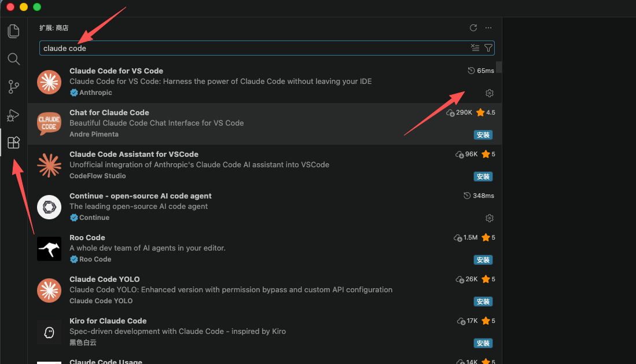This screenshot has height=364, width=636.
Task: Click 'A whole dev team of AI agents' description
Action: [147, 248]
